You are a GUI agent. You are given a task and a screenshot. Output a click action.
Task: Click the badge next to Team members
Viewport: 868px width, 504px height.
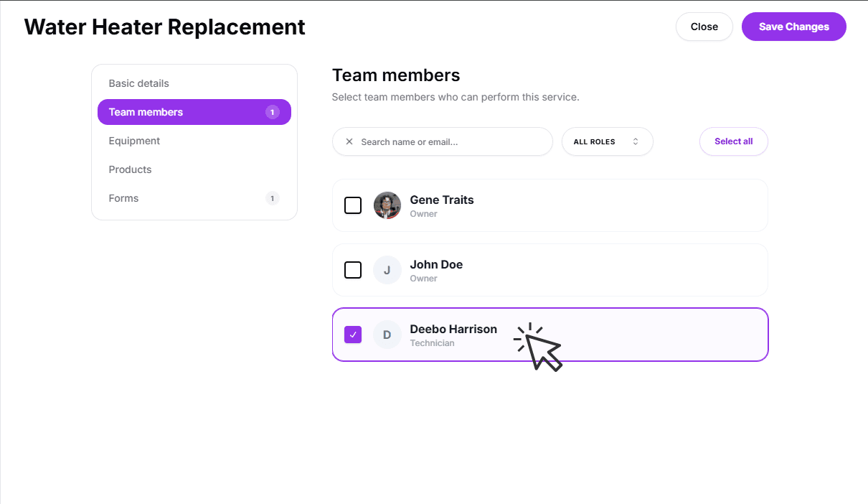(x=273, y=112)
